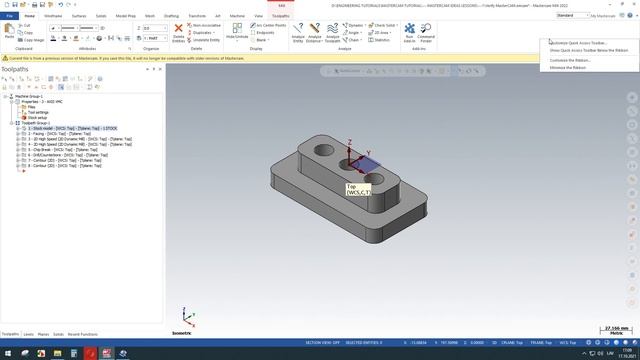Open the level PART dropdown
This screenshot has width=640, height=360.
pos(165,38)
